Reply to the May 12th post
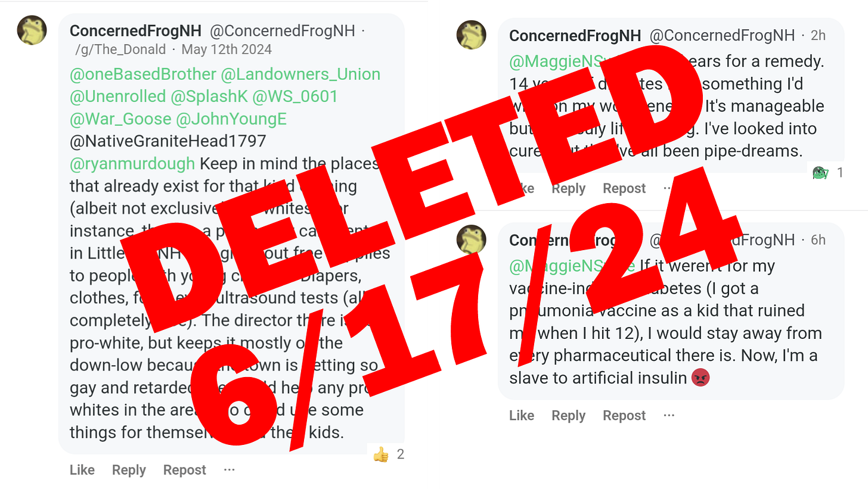 [129, 470]
